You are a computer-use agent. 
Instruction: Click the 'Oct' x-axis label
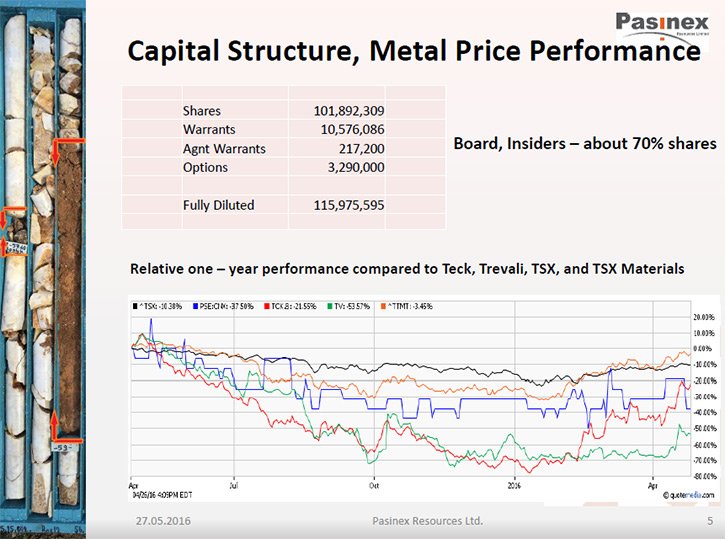[x=374, y=485]
